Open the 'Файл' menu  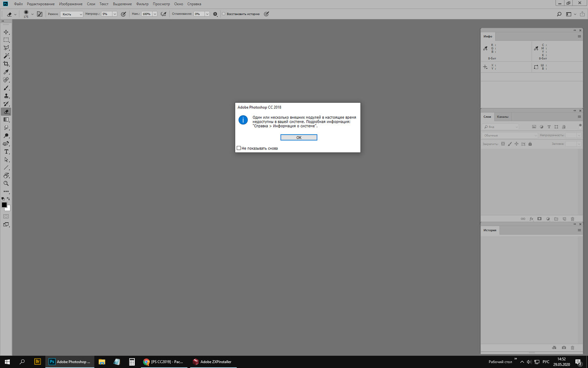pos(18,4)
